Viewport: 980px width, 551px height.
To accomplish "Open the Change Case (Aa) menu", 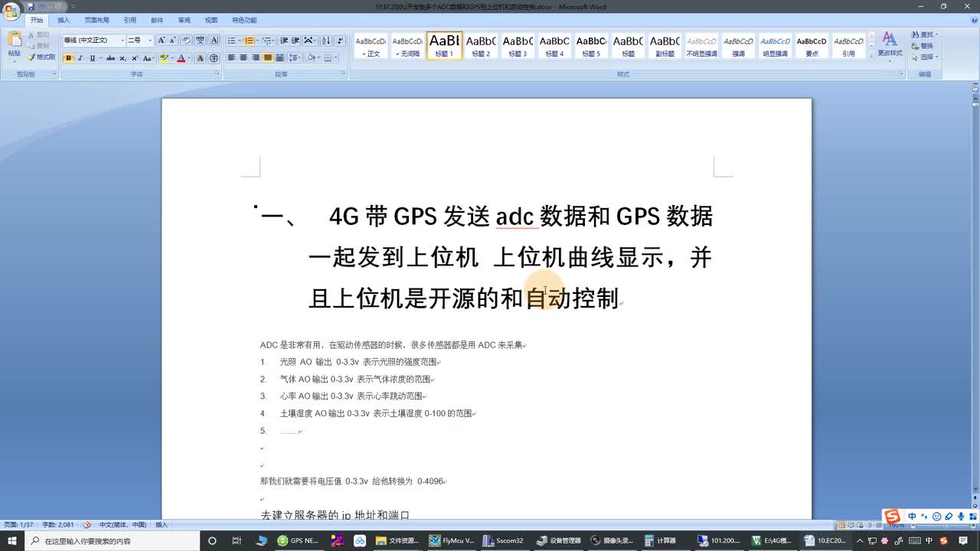I will (x=148, y=58).
